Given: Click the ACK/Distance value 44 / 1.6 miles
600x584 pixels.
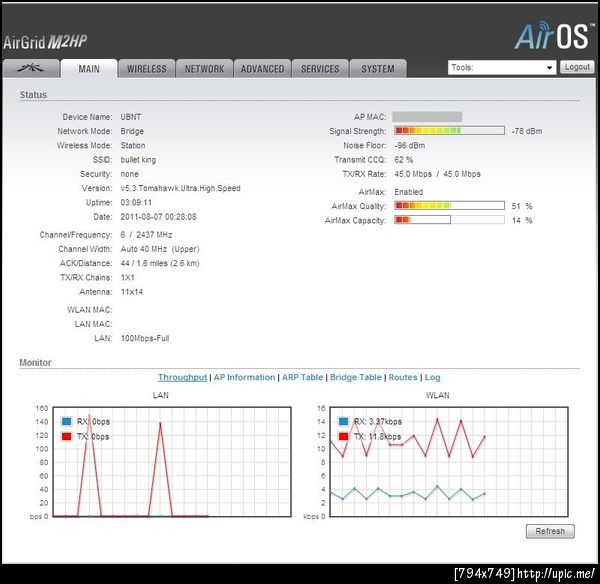Looking at the screenshot, I should click(x=160, y=263).
